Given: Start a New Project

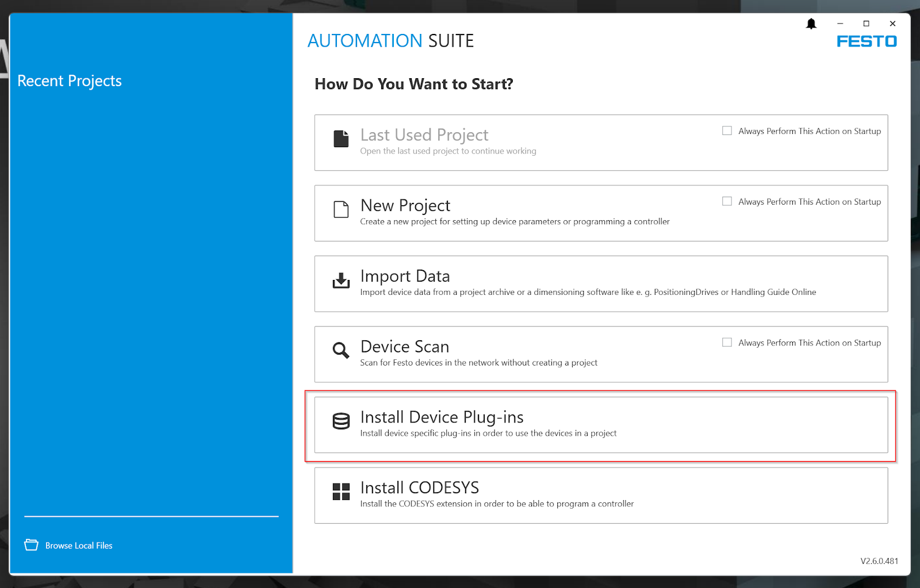Looking at the screenshot, I should (x=601, y=213).
